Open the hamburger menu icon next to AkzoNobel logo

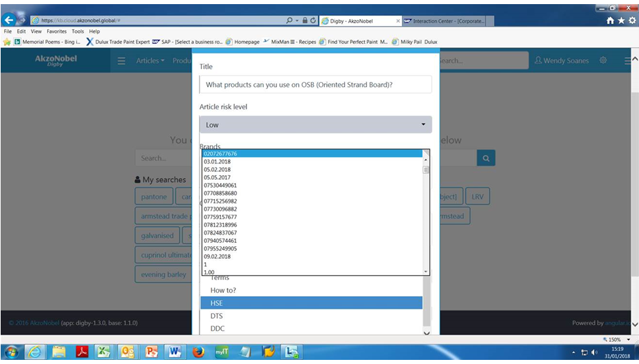(122, 61)
